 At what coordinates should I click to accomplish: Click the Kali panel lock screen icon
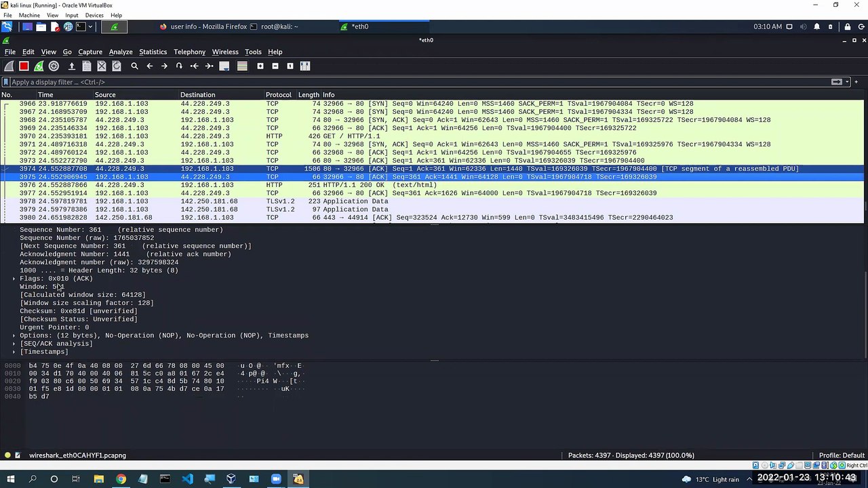(x=848, y=26)
